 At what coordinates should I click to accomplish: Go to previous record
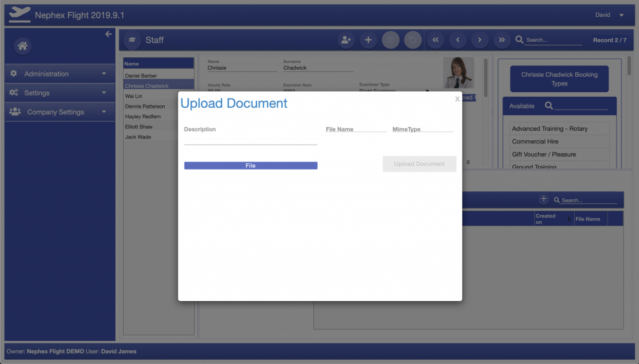point(457,40)
